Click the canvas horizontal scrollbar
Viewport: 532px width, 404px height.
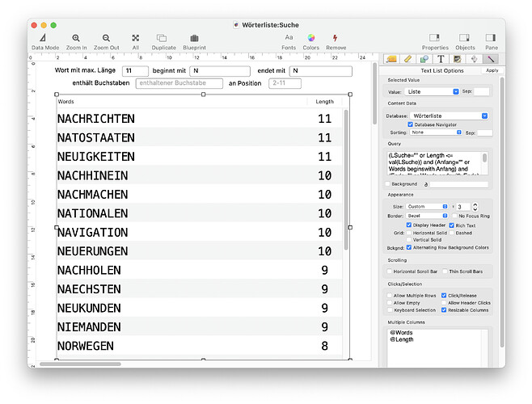80,364
